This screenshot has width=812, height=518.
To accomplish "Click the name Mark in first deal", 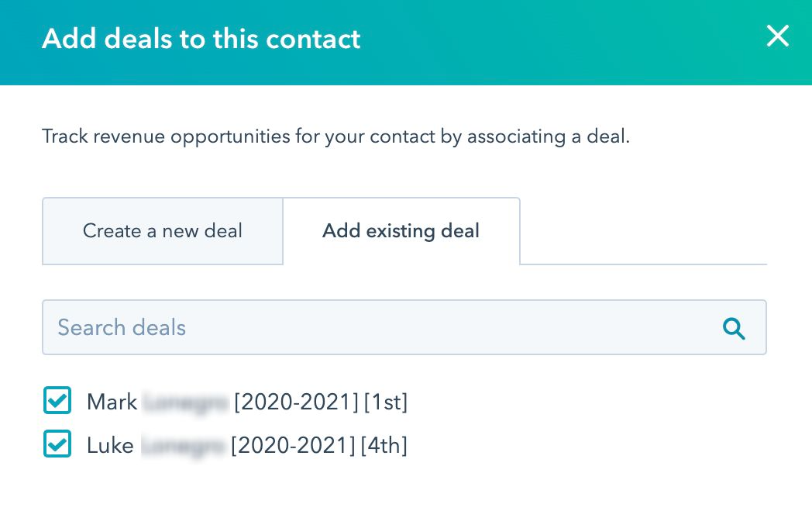I will click(112, 402).
